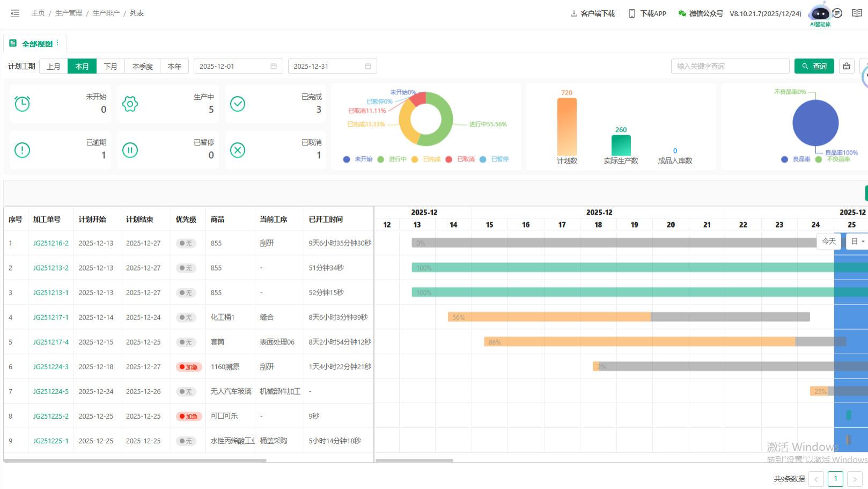Open work order JG251224-3
The height and width of the screenshot is (489, 868).
pos(51,367)
